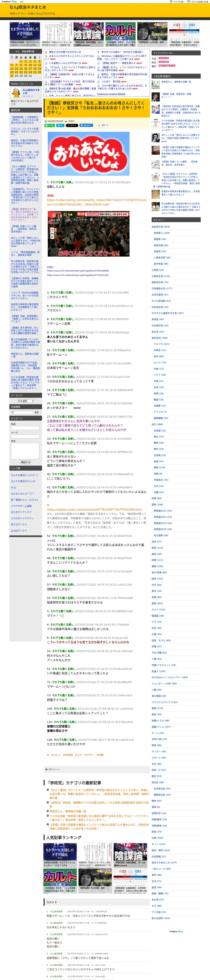Click the penguin Twitter profile avatar
The height and width of the screenshot is (980, 210).
click(16, 92)
